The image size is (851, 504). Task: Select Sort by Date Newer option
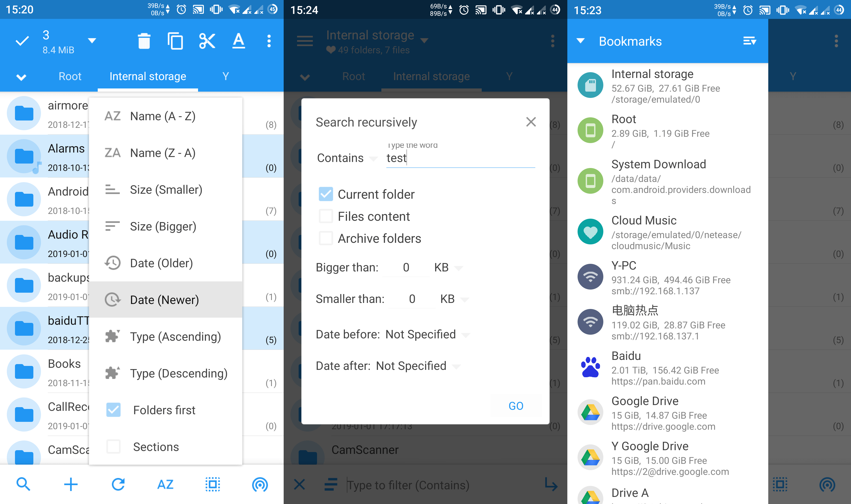164,300
